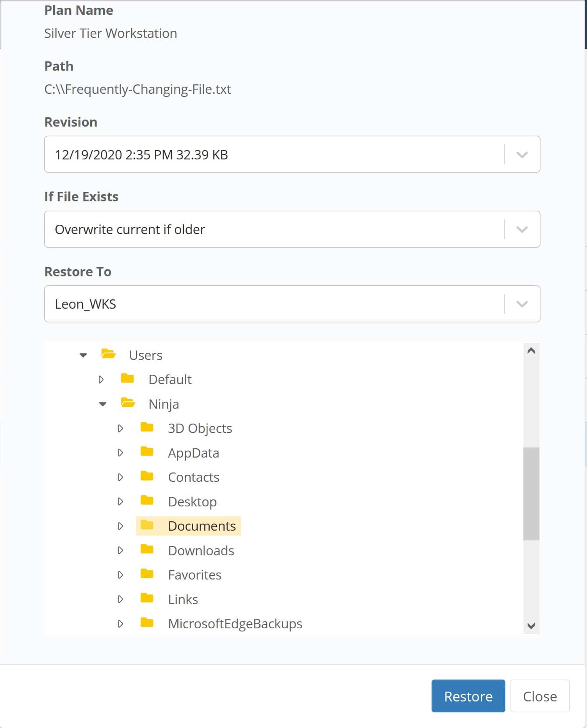Image resolution: width=587 pixels, height=728 pixels.
Task: Click the open Ninja folder icon
Action: (128, 403)
